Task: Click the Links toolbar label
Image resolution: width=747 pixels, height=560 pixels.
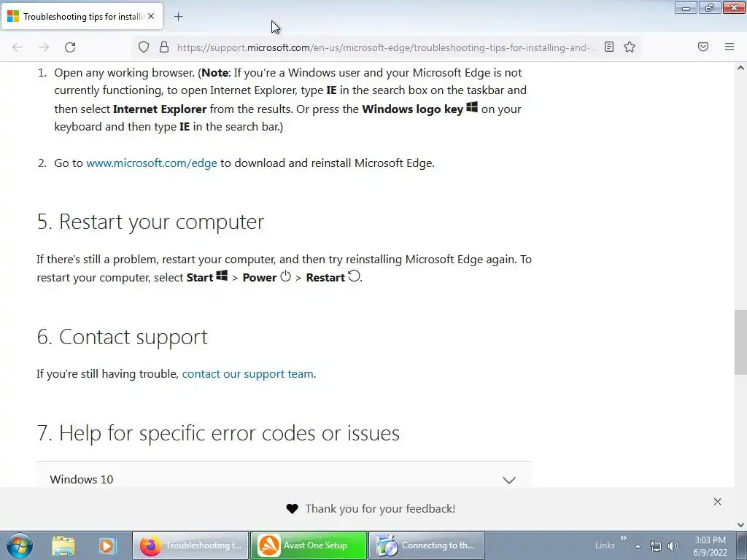Action: [x=605, y=545]
